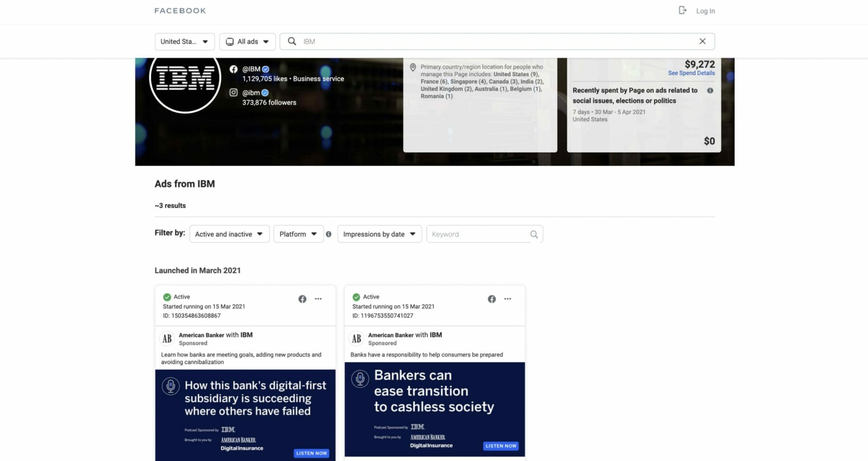Open American Banker name on the cashless society ad
868x461 pixels.
[x=391, y=335]
